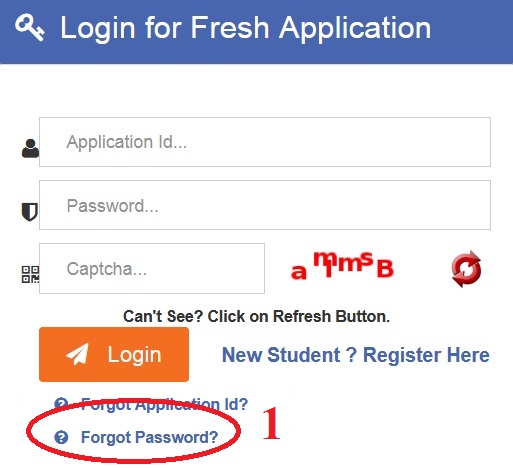Click the Login for Fresh Application header
Image resolution: width=513 pixels, height=468 pixels.
click(x=246, y=28)
